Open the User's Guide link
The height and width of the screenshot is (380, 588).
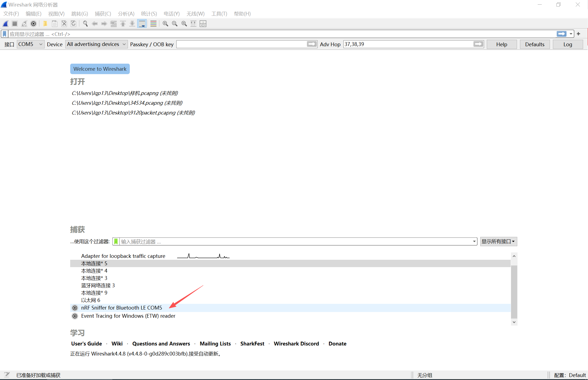[87, 344]
